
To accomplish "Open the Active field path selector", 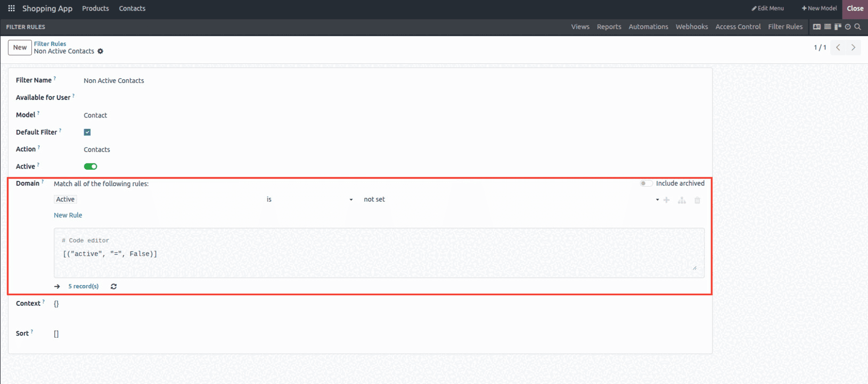I will (x=65, y=199).
